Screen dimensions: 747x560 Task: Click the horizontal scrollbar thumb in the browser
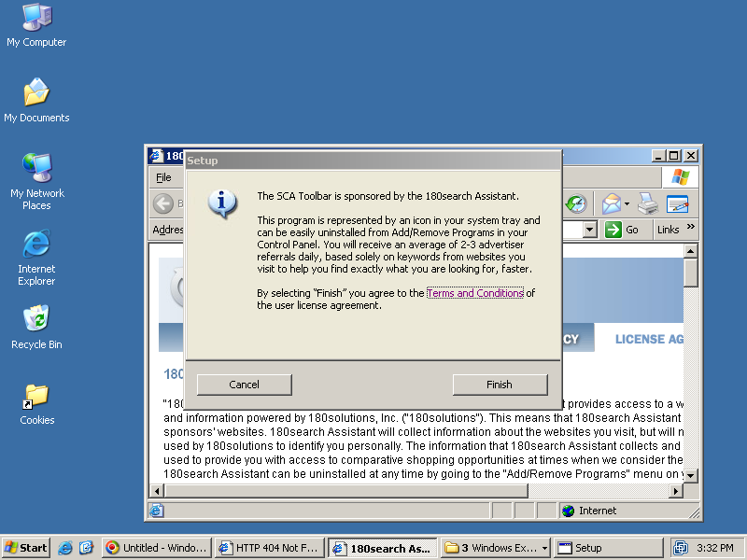pyautogui.click(x=346, y=491)
